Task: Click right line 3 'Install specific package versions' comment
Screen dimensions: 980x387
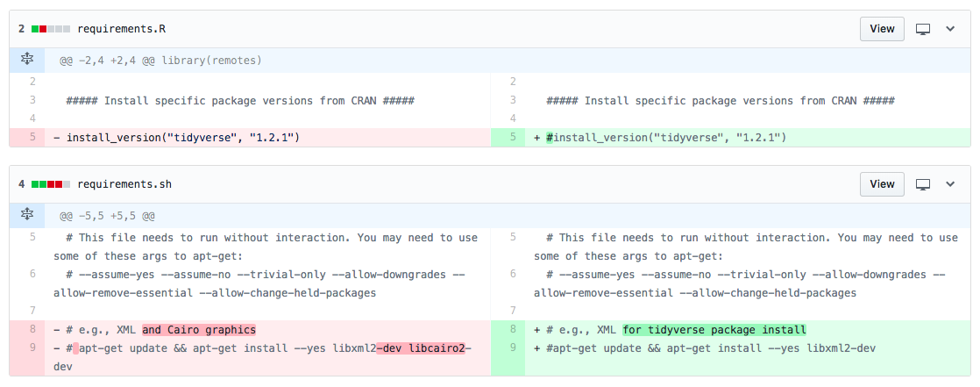Action: 720,101
